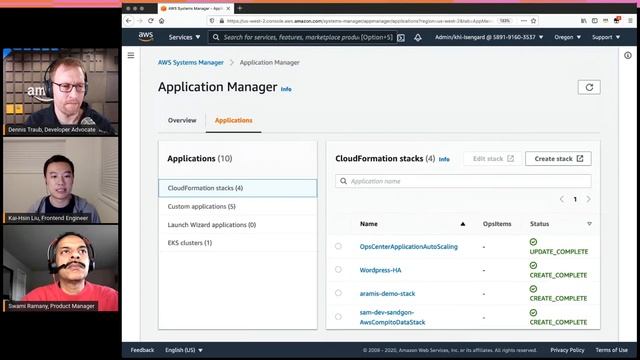This screenshot has height=360, width=640.
Task: Open the sam-dev-sandgon-AwsCompitoDataStack link
Action: [392, 317]
